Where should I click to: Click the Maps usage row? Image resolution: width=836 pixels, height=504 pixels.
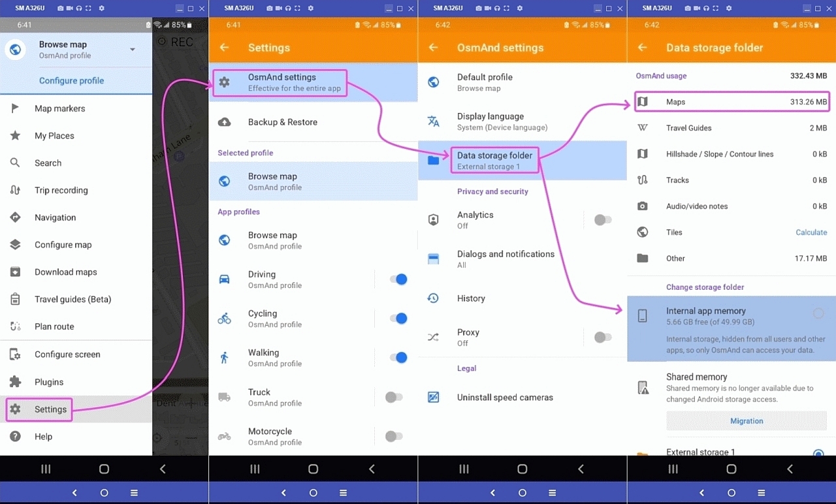731,102
